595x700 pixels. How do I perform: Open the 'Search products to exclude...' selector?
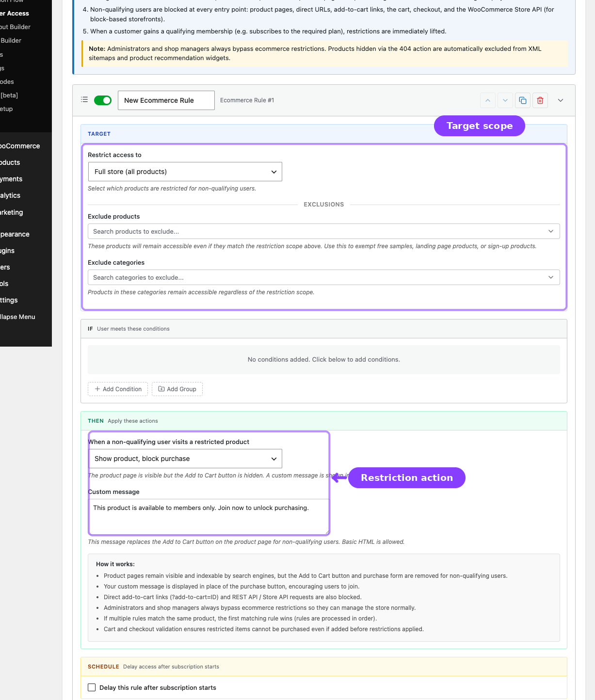point(324,231)
